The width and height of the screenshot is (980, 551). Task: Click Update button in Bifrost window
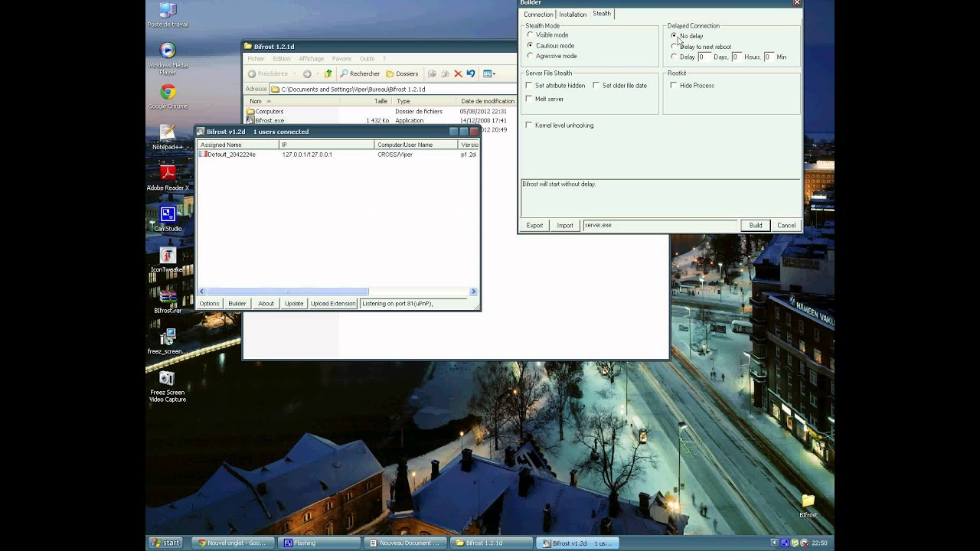pyautogui.click(x=294, y=304)
